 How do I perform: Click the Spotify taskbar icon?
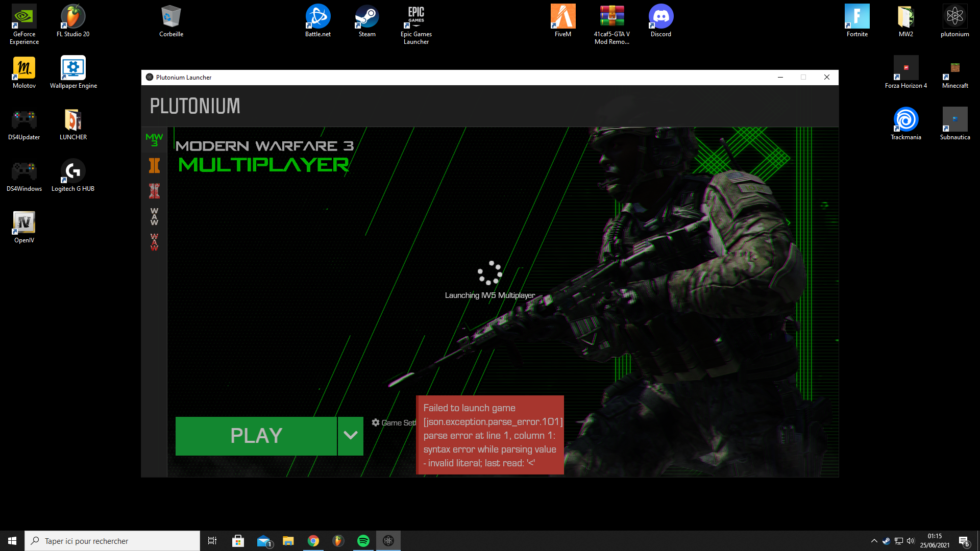(363, 541)
